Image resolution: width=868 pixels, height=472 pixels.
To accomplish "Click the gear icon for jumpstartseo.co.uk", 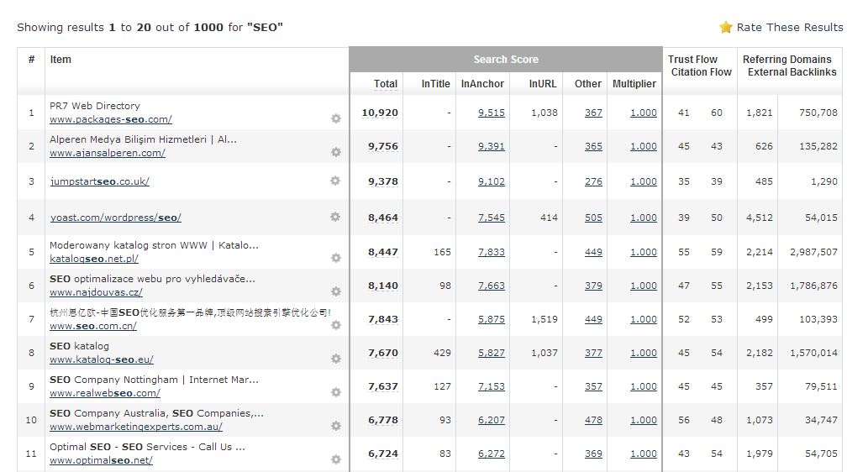I will [x=335, y=181].
